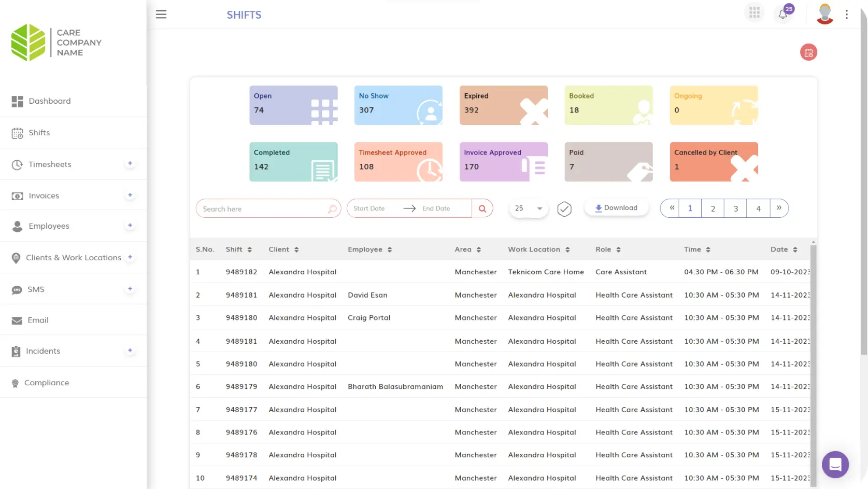868x489 pixels.
Task: Focus the Search here input field
Action: [263, 209]
